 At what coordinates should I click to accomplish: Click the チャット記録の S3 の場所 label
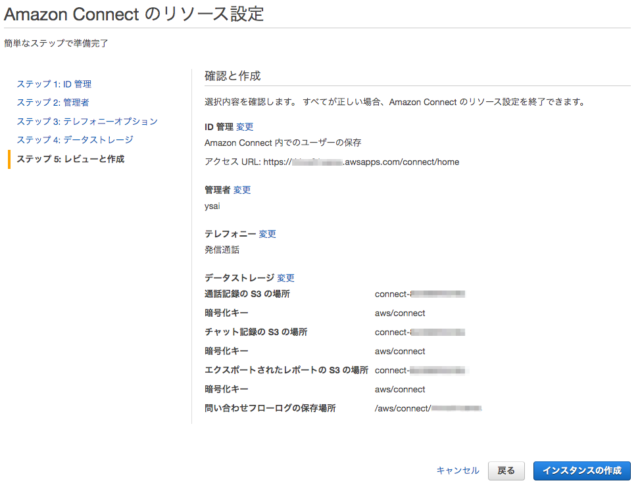tap(256, 332)
